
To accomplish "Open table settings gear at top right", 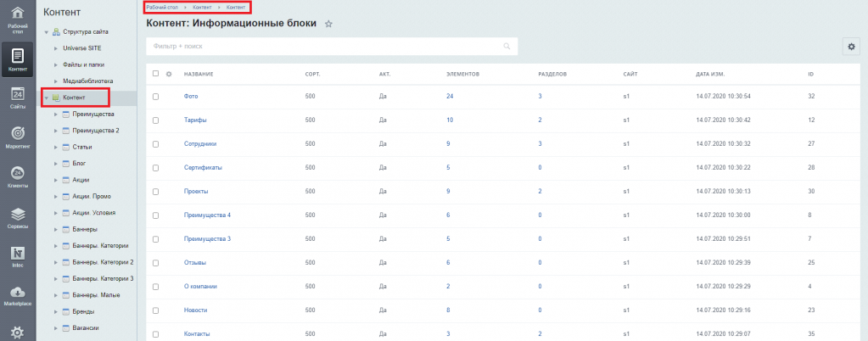I will (849, 48).
